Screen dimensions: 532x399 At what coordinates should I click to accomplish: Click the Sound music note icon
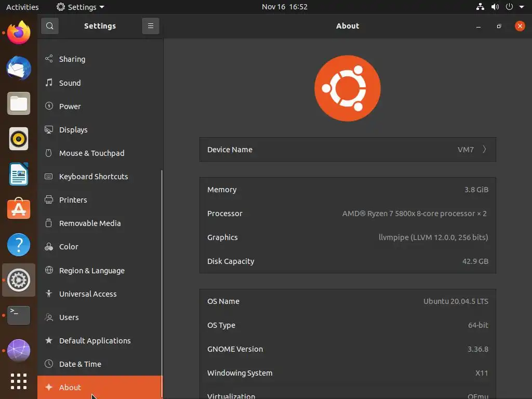click(x=49, y=83)
